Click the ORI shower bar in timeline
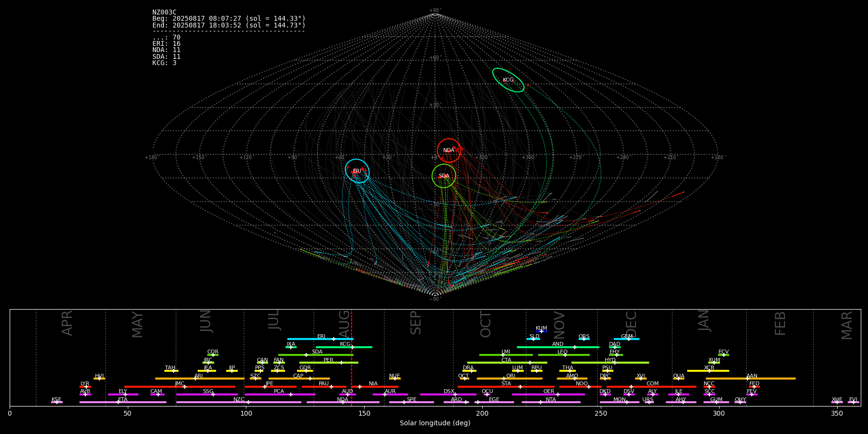This screenshot has width=868, height=434. click(510, 379)
